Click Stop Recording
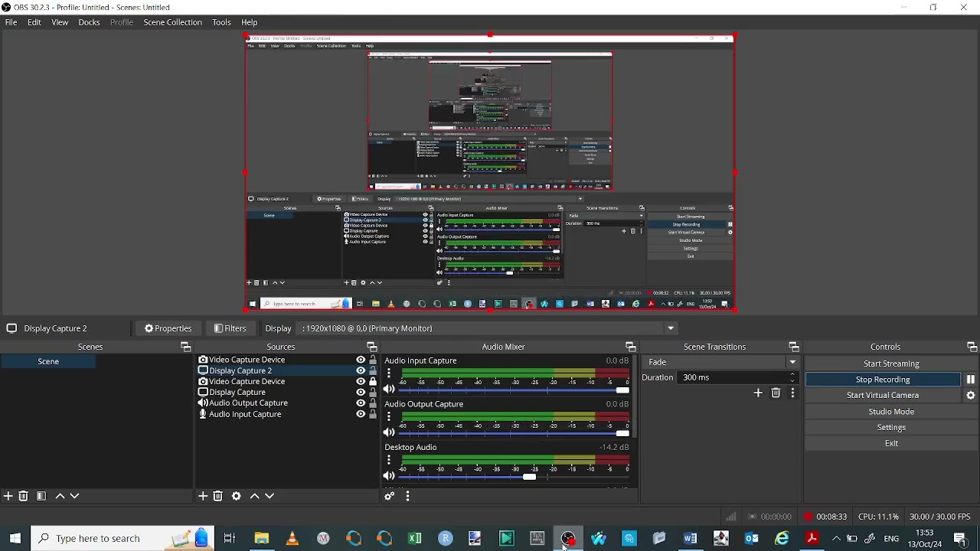The width and height of the screenshot is (980, 551). tap(884, 380)
